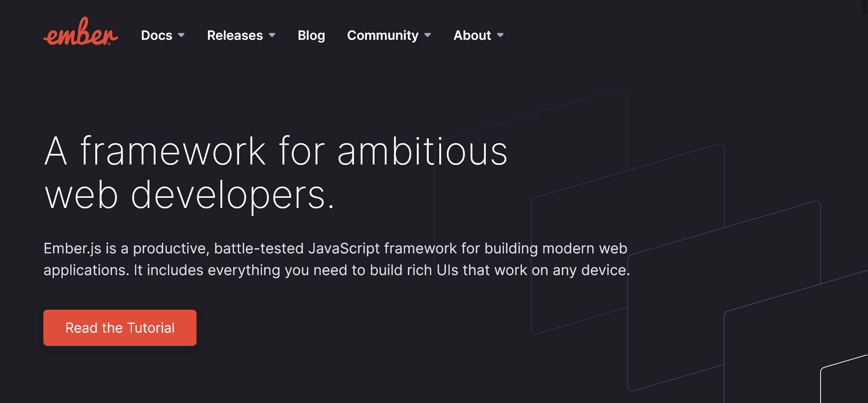Image resolution: width=868 pixels, height=403 pixels.
Task: Expand the Docs dropdown arrow
Action: click(x=181, y=35)
